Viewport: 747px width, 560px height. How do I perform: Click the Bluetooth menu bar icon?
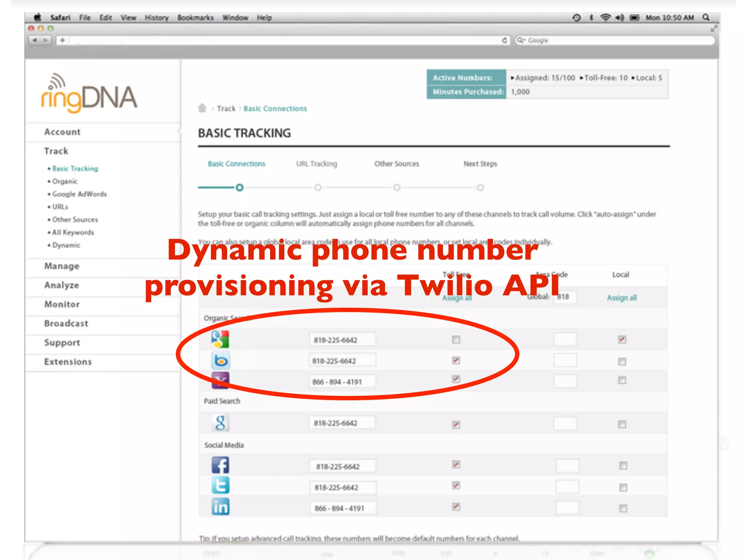591,17
